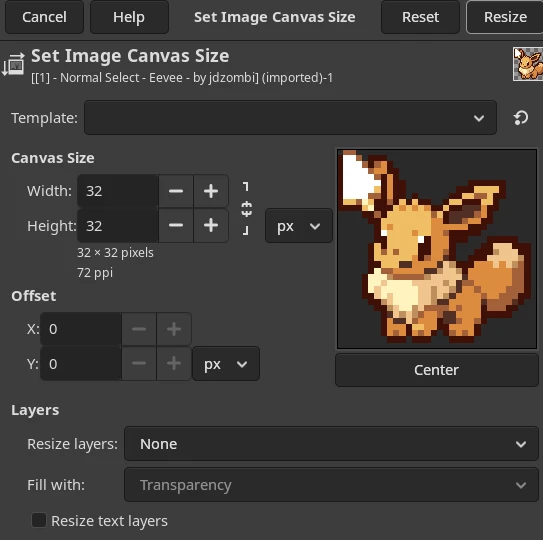Viewport: 543px width, 540px height.
Task: Toggle the aspect ratio chain link
Action: (246, 209)
